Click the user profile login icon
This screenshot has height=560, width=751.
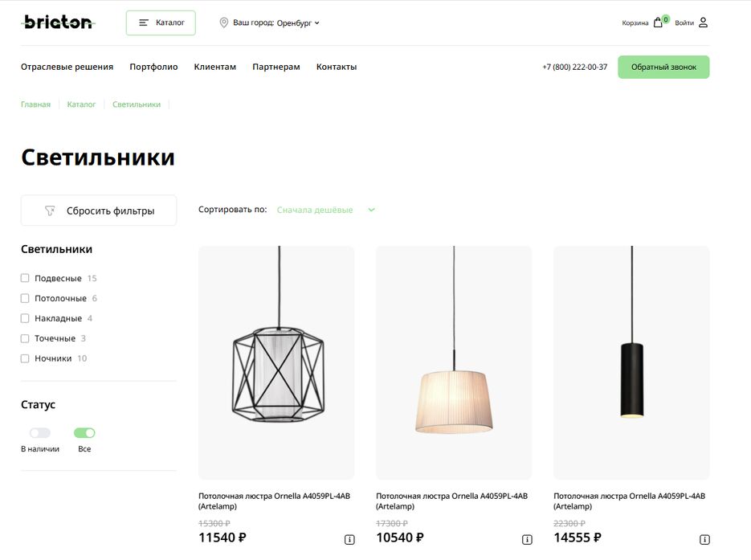(703, 22)
